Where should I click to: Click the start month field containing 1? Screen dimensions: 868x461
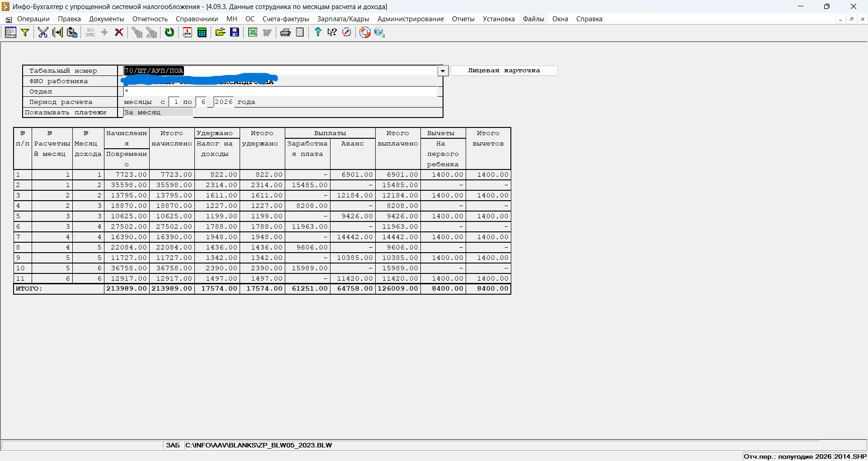tap(175, 102)
